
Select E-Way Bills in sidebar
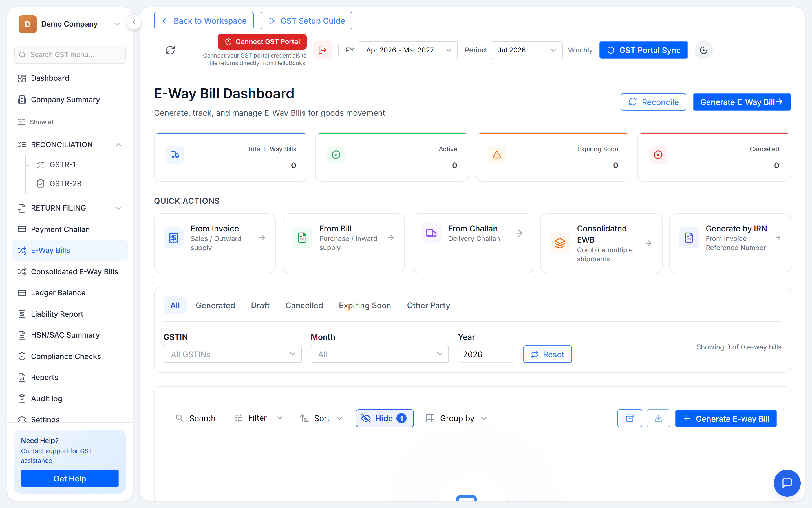pos(70,251)
